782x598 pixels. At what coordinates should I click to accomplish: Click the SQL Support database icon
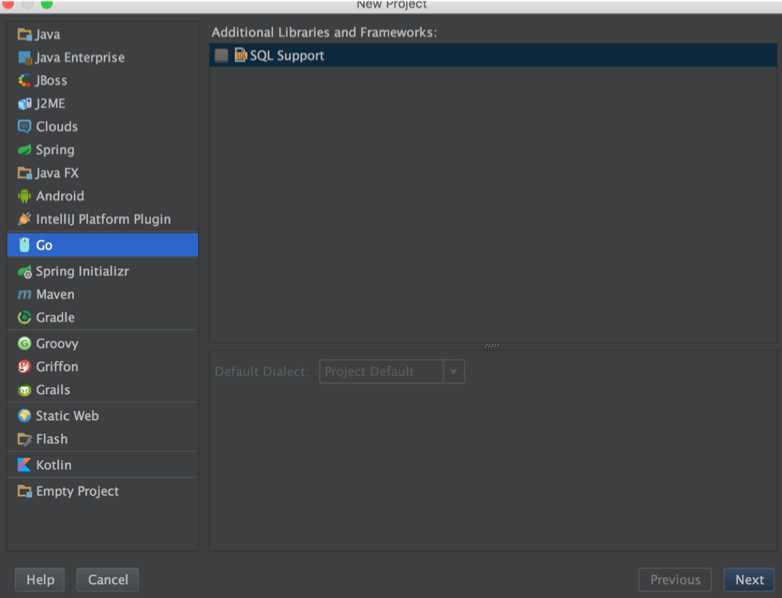click(241, 55)
